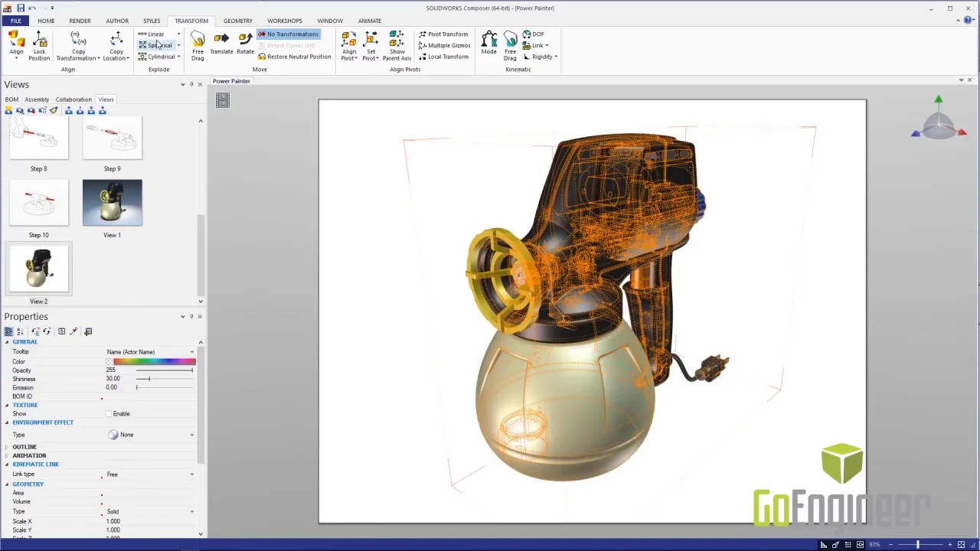Expand the ANIMATION property section
This screenshot has width=980, height=551.
click(7, 455)
